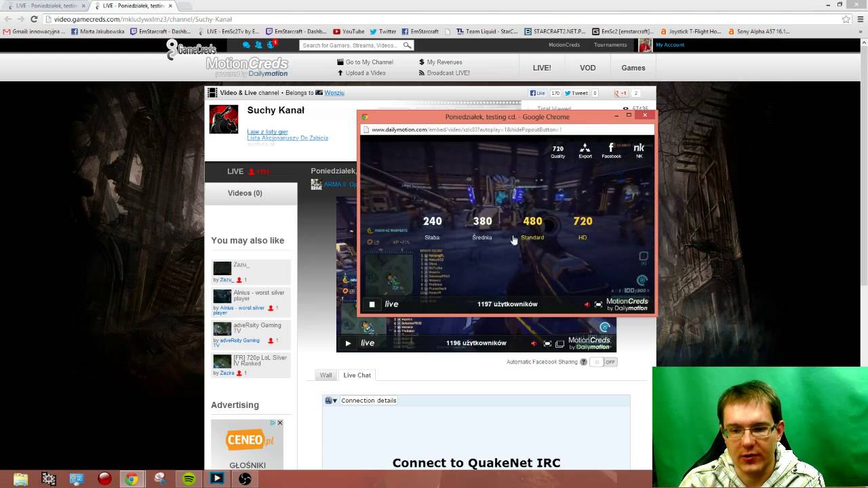The image size is (868, 488).
Task: Open the MotionCreds header link
Action: [x=564, y=45]
